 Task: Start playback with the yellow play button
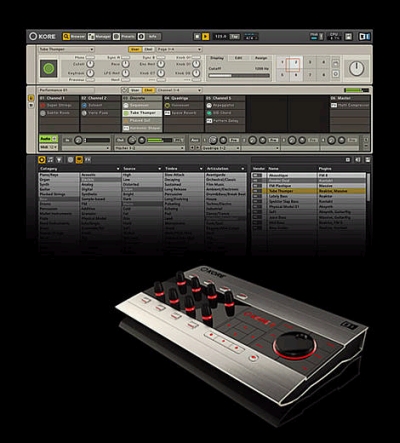point(206,36)
